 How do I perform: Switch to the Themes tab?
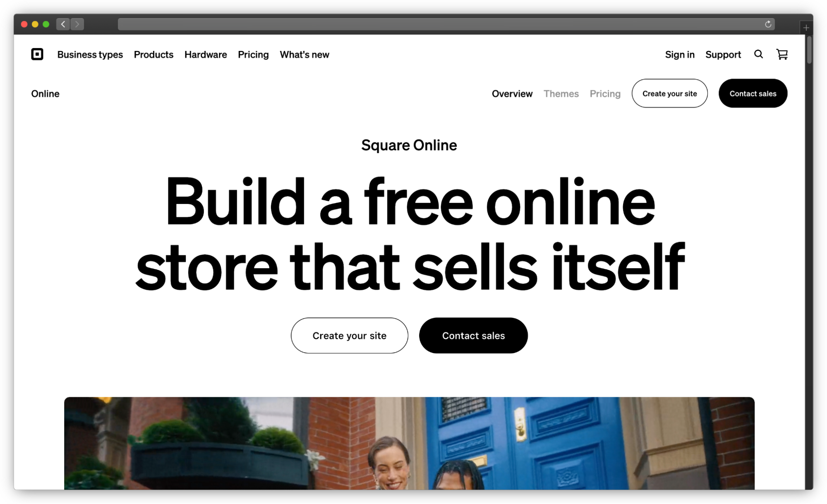pyautogui.click(x=561, y=94)
